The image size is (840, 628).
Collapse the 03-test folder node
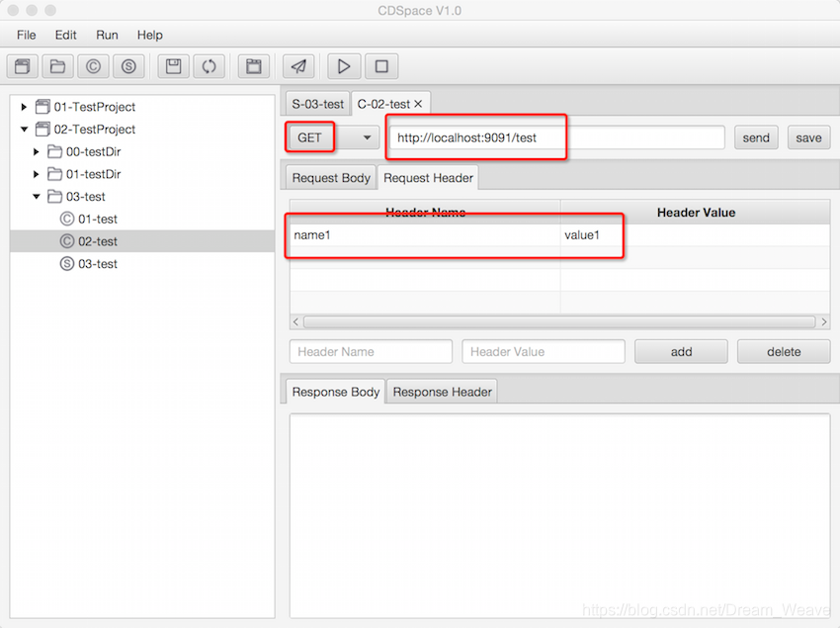click(37, 197)
